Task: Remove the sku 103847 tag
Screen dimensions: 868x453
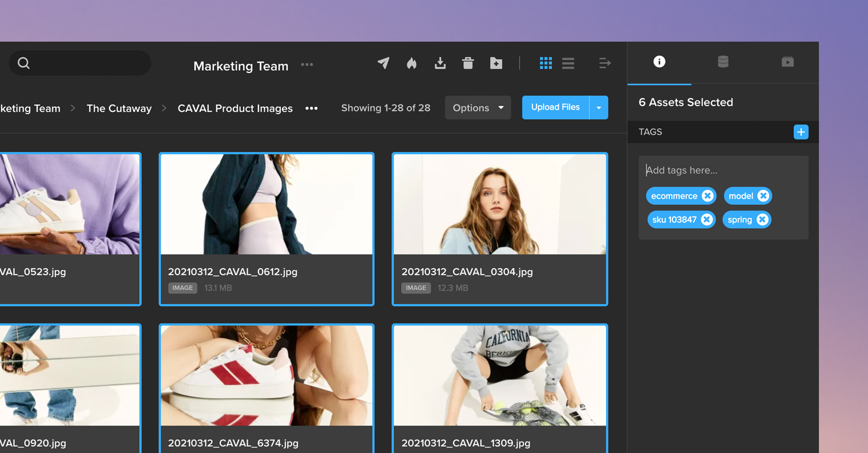Action: click(x=706, y=220)
